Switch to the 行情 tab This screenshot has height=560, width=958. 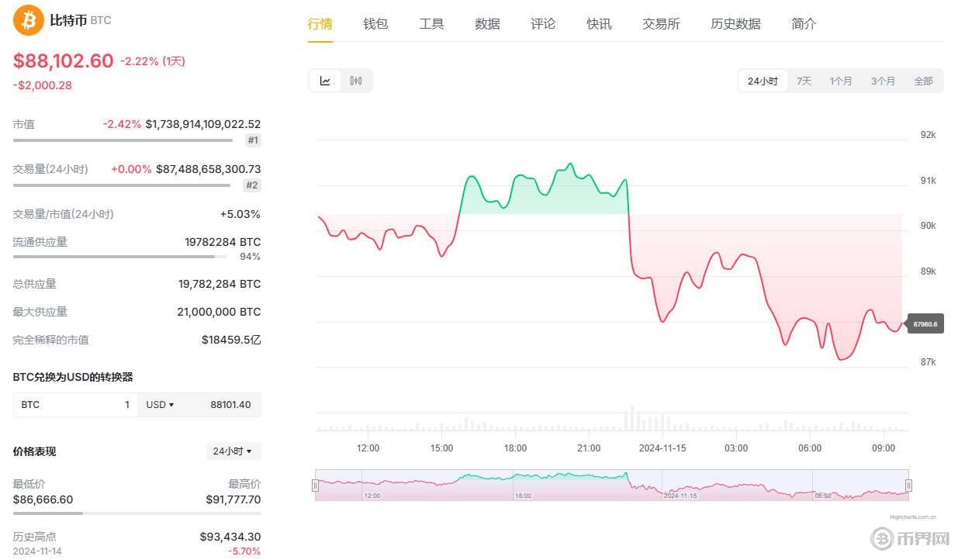[320, 24]
